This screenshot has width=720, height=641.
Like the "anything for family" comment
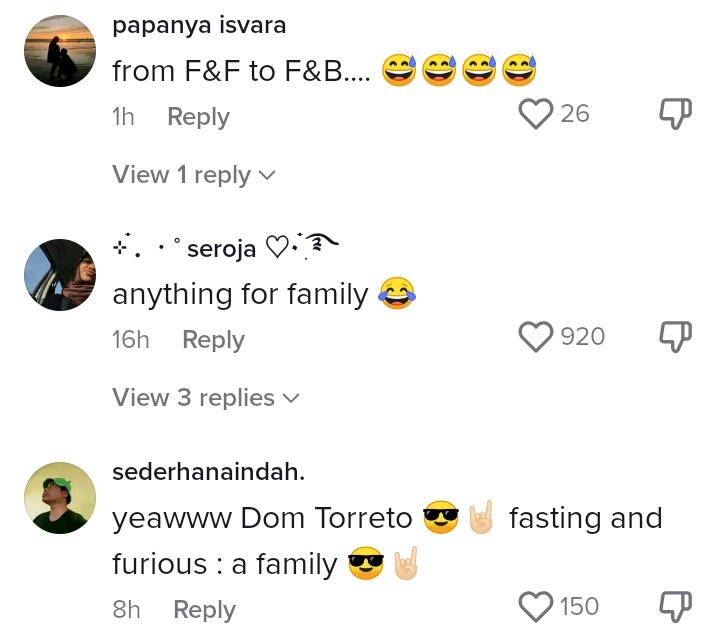tap(536, 337)
